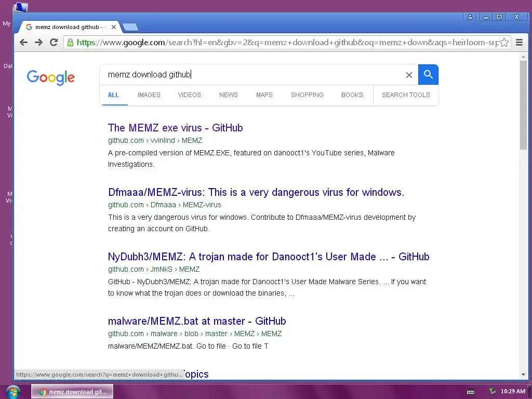Switch to the VIDEOS search tab
The height and width of the screenshot is (399, 532).
pos(189,95)
